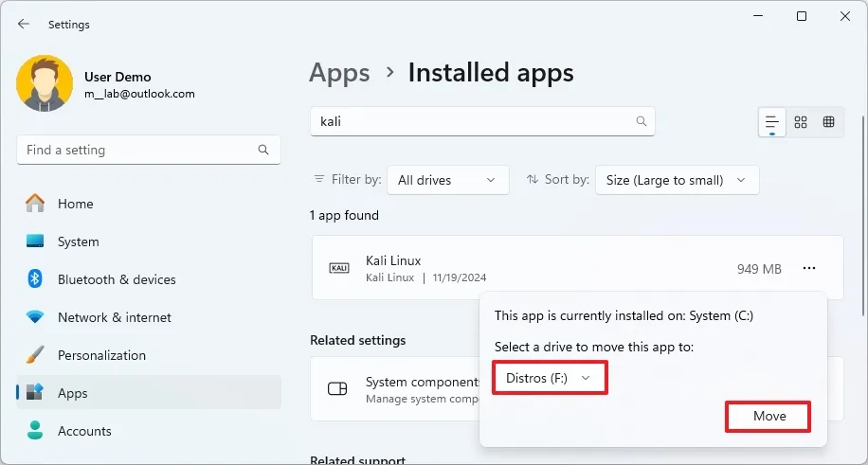Open the All drives filter dropdown
The height and width of the screenshot is (465, 868).
click(448, 180)
